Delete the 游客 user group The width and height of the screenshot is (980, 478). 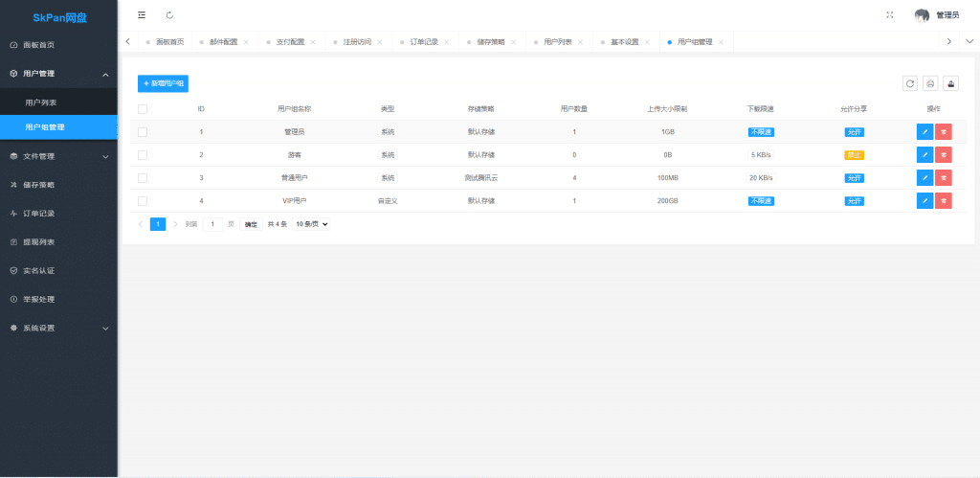pos(944,154)
